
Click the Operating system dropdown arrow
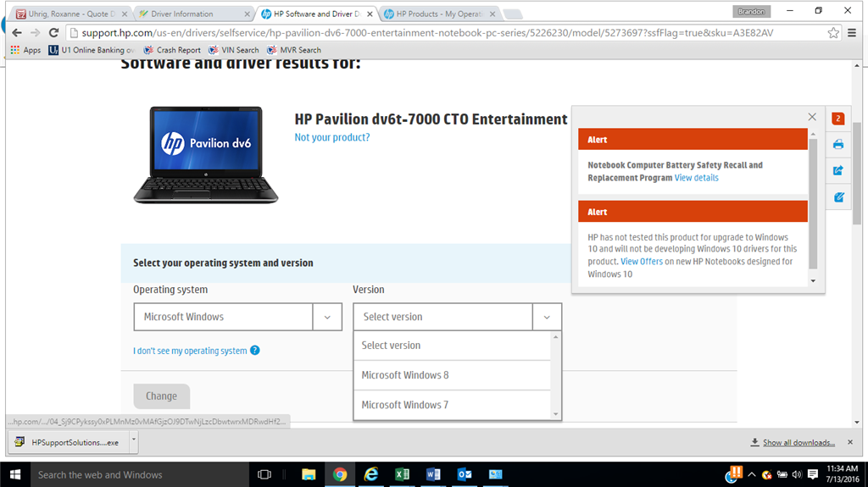point(327,317)
